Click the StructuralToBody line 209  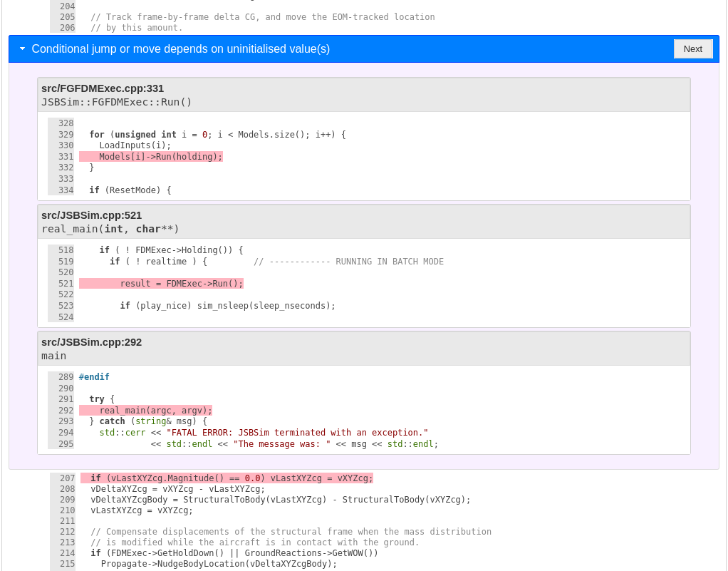pyautogui.click(x=281, y=500)
